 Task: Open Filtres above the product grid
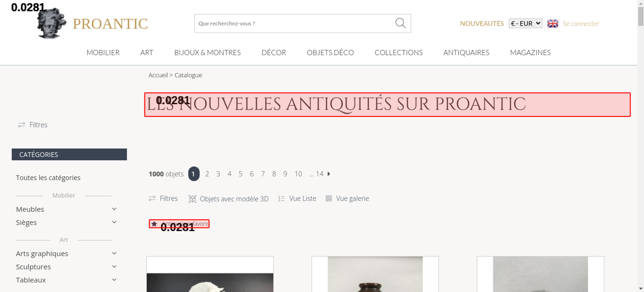click(163, 198)
